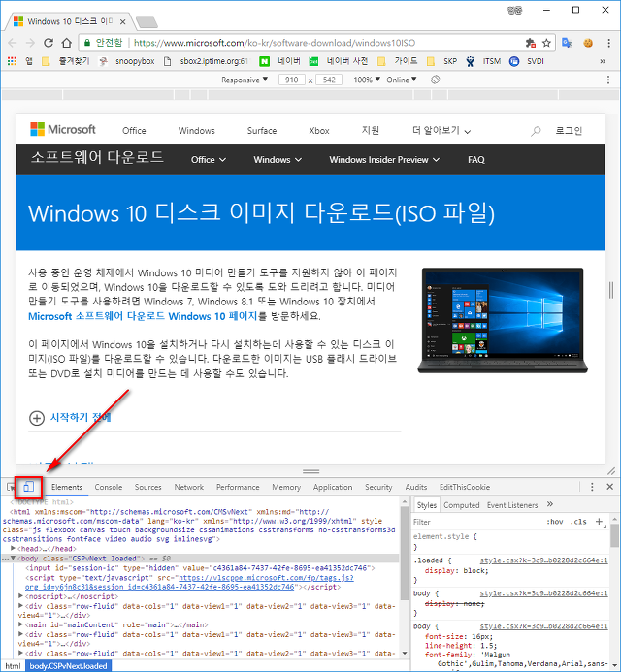Bookmark this page with the star icon
The width and height of the screenshot is (621, 672).
tap(546, 43)
